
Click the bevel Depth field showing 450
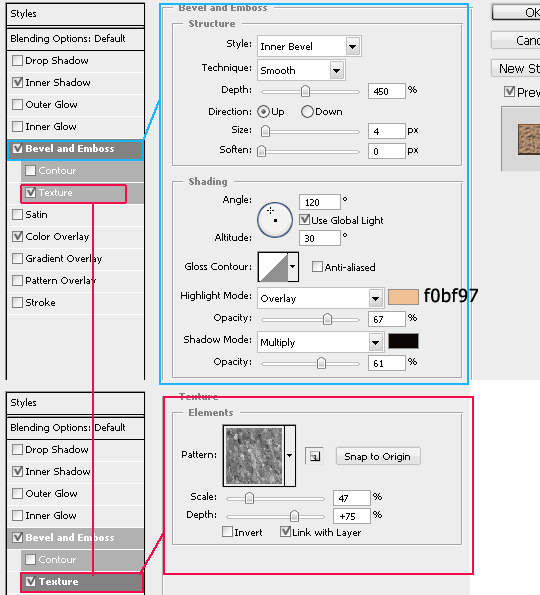387,91
